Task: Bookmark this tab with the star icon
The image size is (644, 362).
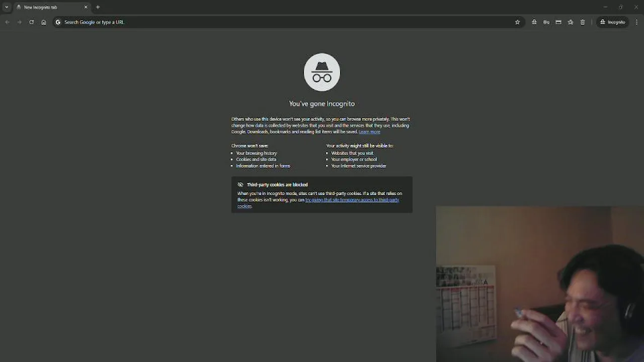Action: pos(517,22)
